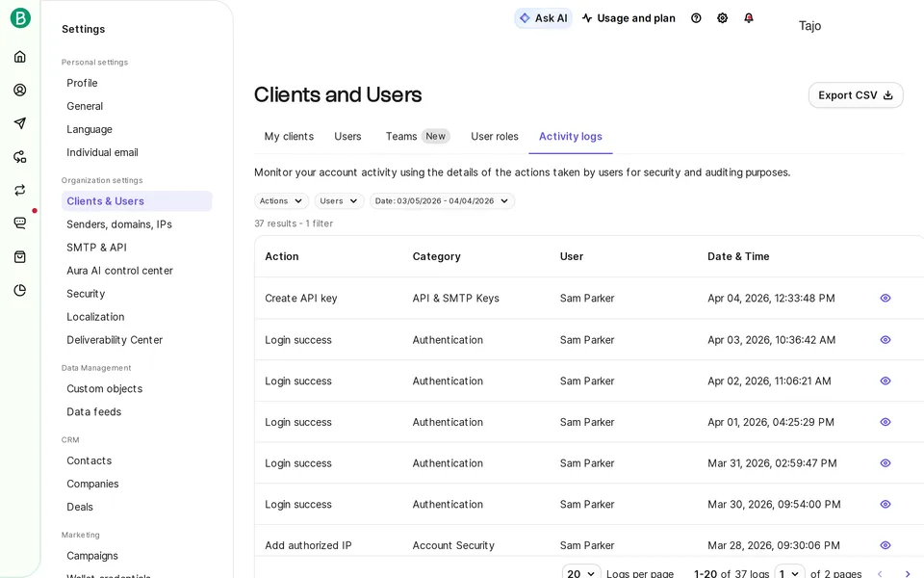Open Data feeds settings
This screenshot has height=578, width=924.
click(137, 411)
